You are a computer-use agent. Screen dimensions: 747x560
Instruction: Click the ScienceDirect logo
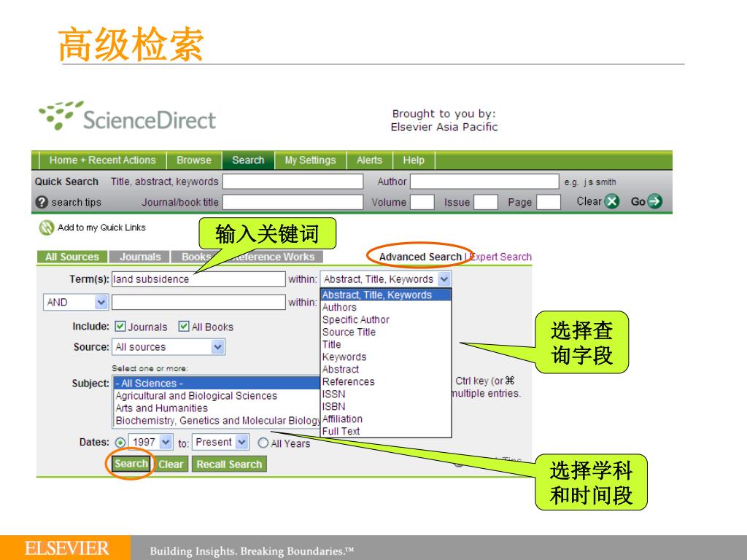[x=127, y=116]
